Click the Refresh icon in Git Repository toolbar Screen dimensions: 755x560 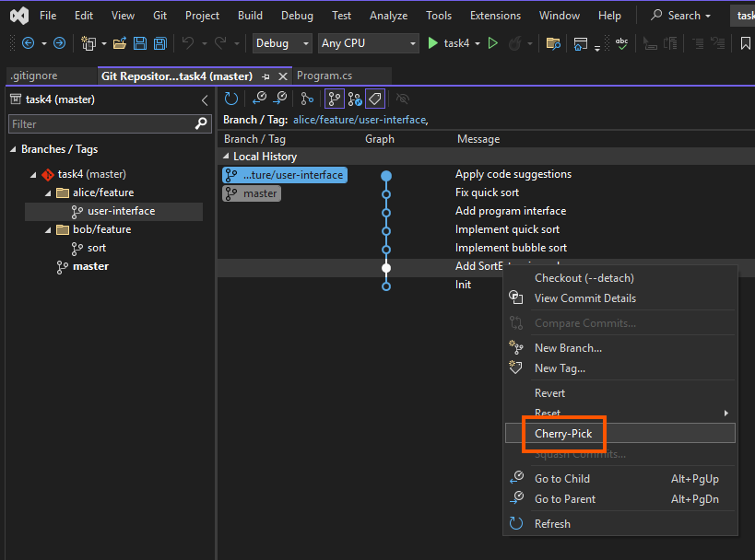point(231,99)
